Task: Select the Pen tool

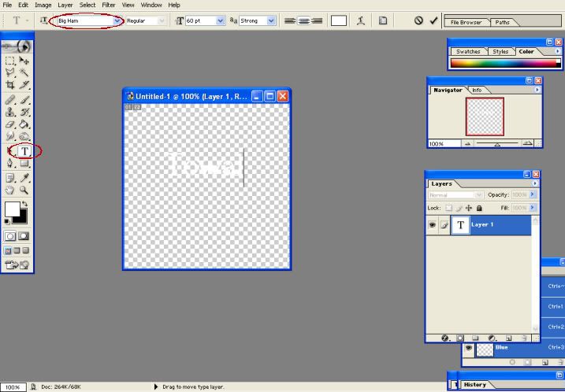Action: [10, 164]
